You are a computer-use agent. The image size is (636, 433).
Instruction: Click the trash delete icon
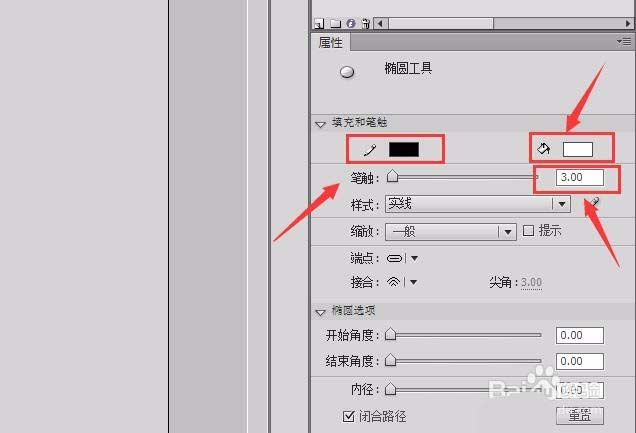pyautogui.click(x=365, y=24)
